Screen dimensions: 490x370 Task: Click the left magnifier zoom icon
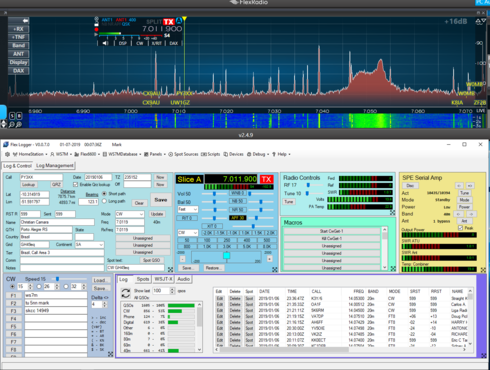click(x=12, y=125)
